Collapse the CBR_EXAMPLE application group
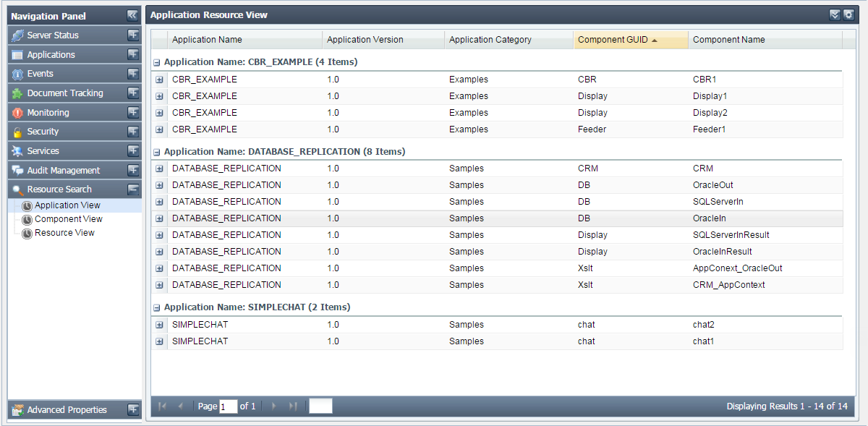The height and width of the screenshot is (426, 868). [x=157, y=63]
